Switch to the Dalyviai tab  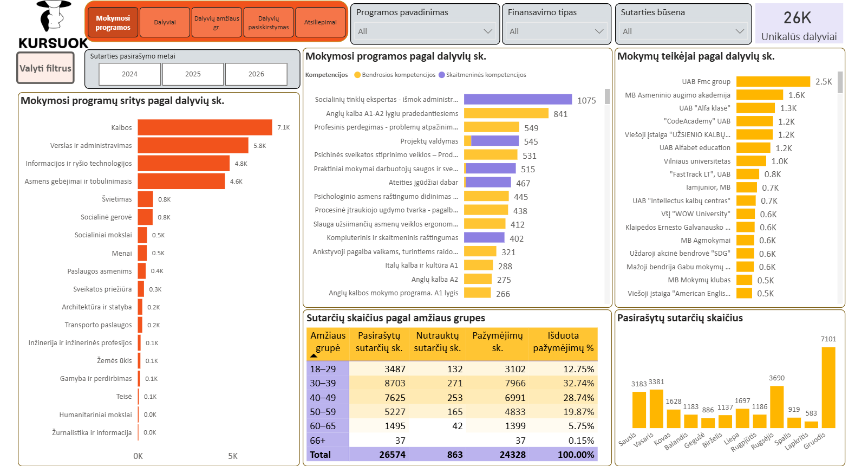165,23
